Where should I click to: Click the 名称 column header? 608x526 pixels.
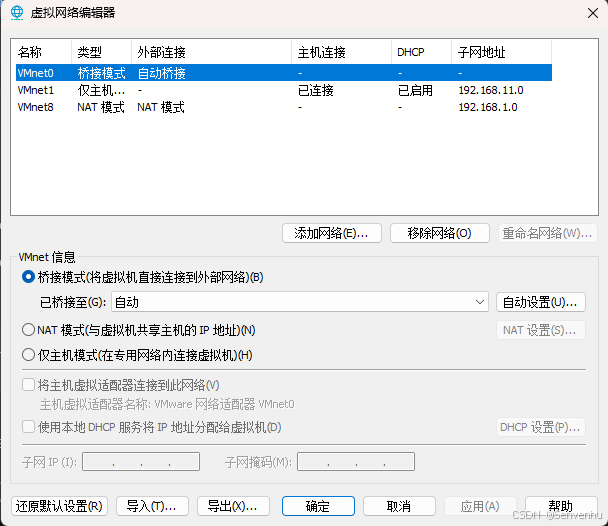(x=43, y=52)
